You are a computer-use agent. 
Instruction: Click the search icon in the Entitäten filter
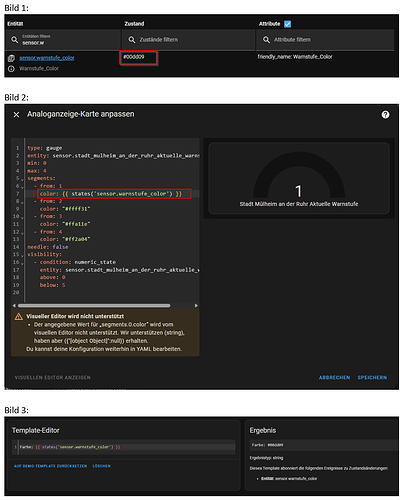(x=14, y=40)
